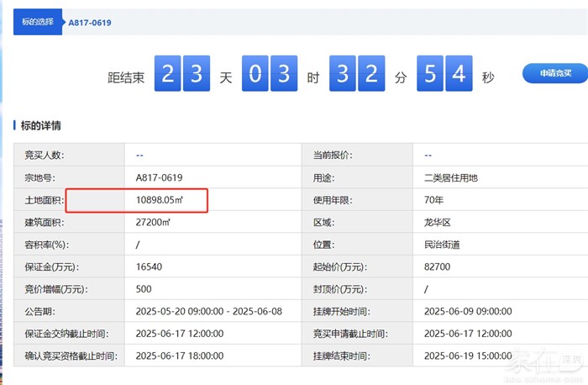Click the highlighted land area value 10898.05㎡
Image resolution: width=588 pixels, height=385 pixels.
(160, 200)
